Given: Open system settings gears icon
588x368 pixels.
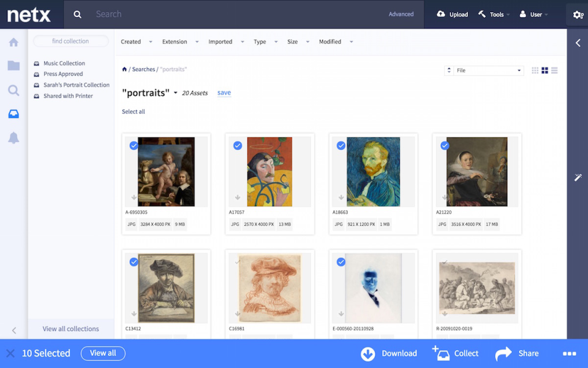Looking at the screenshot, I should [578, 15].
